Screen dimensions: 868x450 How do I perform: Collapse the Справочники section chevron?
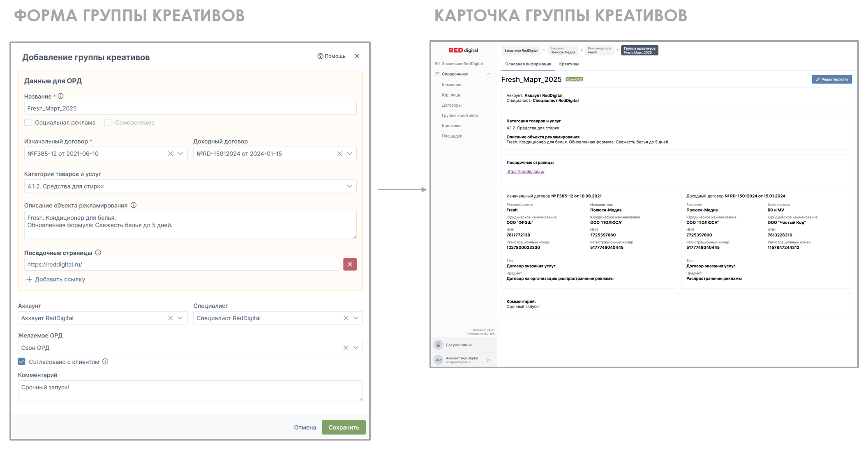click(x=489, y=74)
